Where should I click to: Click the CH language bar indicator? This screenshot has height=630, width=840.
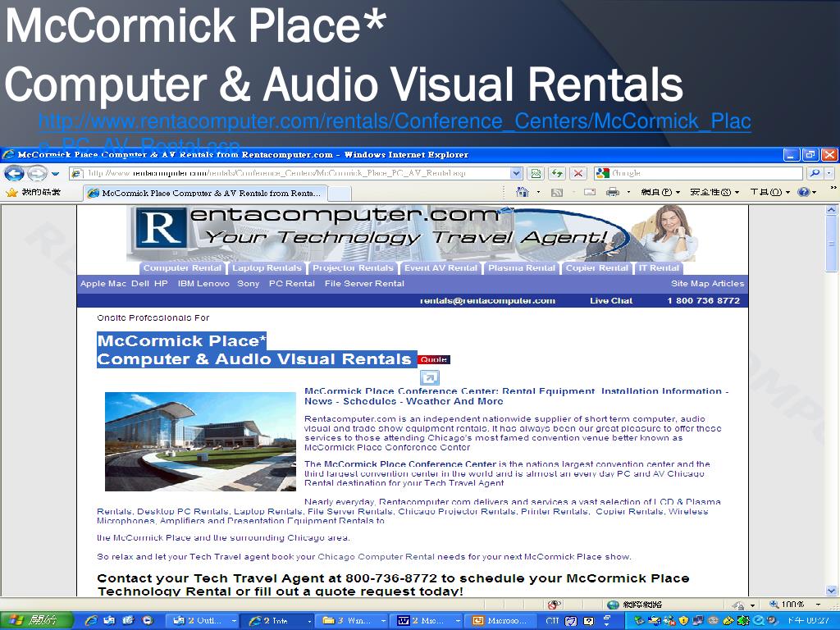click(x=552, y=620)
